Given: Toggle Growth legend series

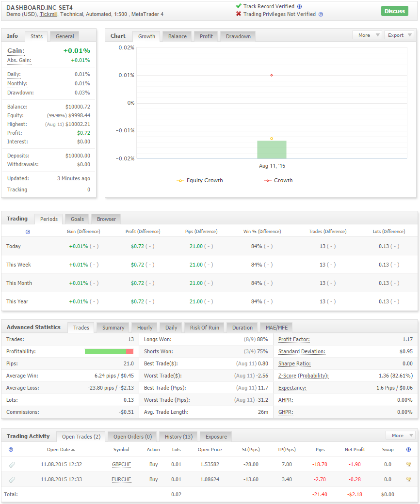Looking at the screenshot, I should click(x=278, y=181).
